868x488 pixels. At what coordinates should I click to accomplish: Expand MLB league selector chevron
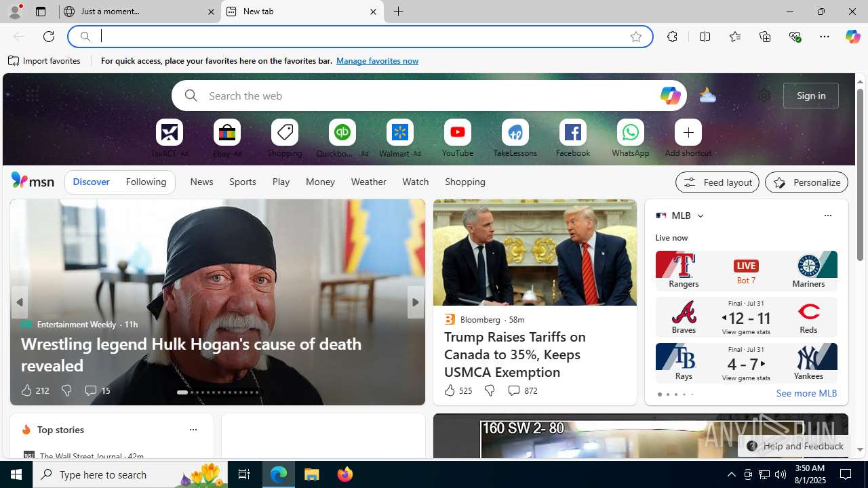coord(700,216)
